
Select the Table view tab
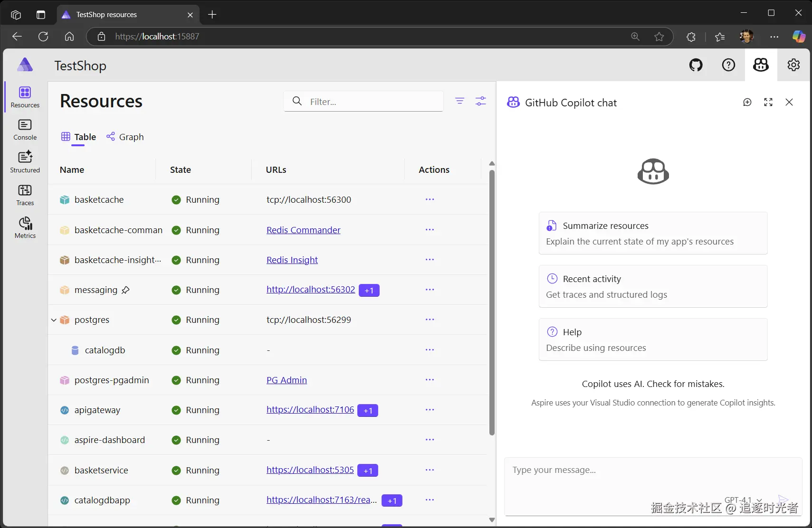(79, 137)
